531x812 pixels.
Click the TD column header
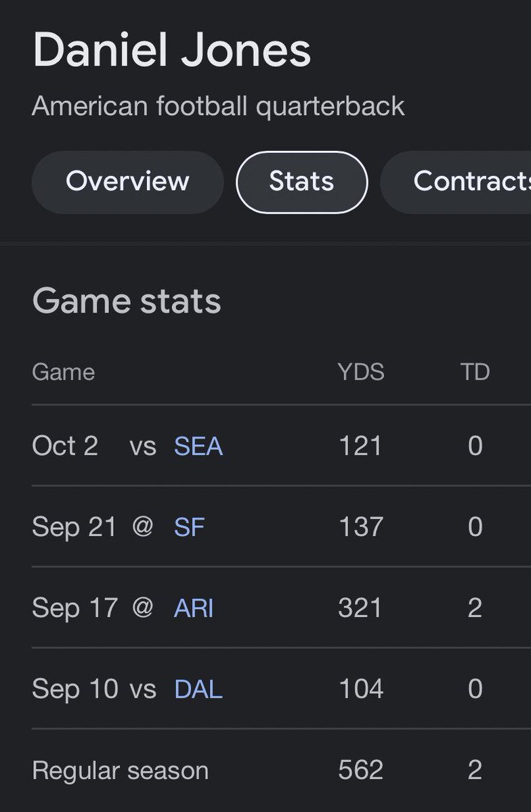click(x=475, y=372)
